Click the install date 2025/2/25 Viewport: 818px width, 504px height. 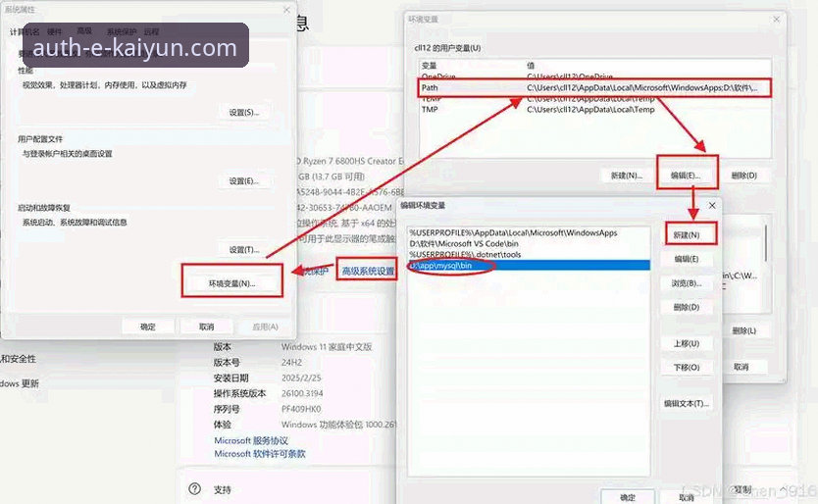[301, 378]
